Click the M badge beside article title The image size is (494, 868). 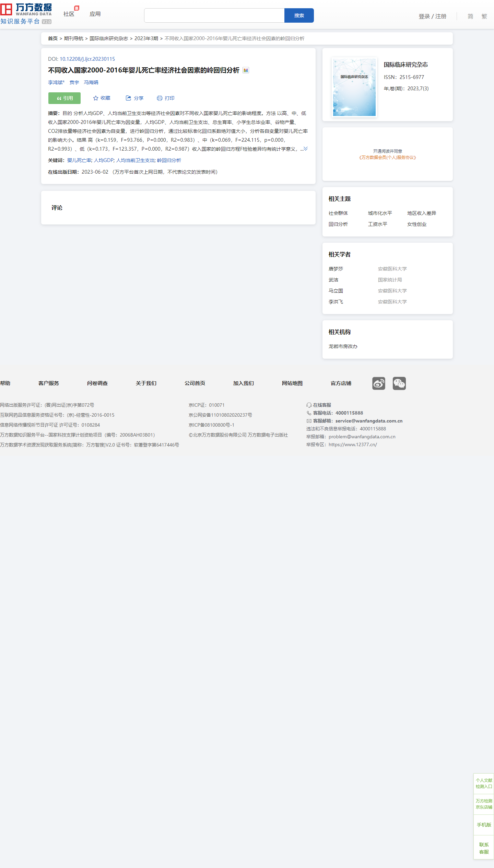pyautogui.click(x=246, y=70)
